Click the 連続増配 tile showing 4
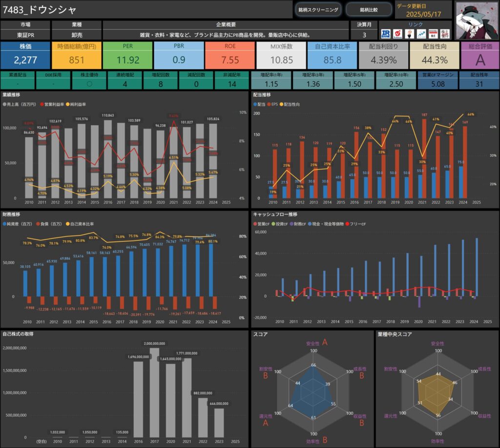The width and height of the screenshot is (500, 448). tap(125, 81)
